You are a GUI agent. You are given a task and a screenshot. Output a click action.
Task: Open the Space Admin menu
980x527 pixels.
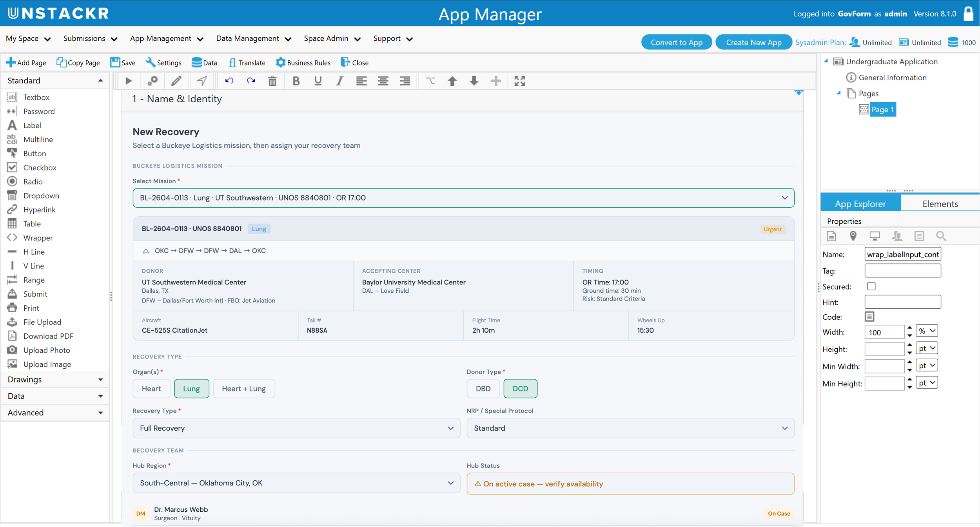(x=332, y=39)
